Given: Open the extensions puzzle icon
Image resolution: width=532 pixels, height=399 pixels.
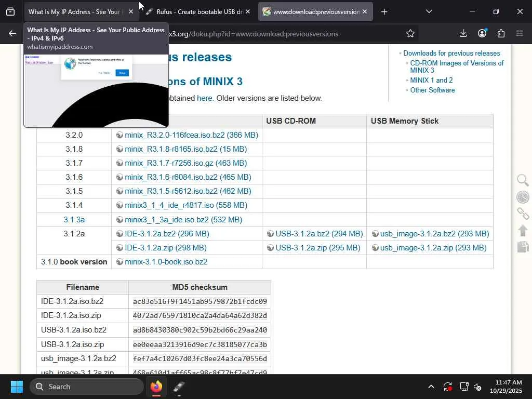Looking at the screenshot, I should [x=501, y=33].
